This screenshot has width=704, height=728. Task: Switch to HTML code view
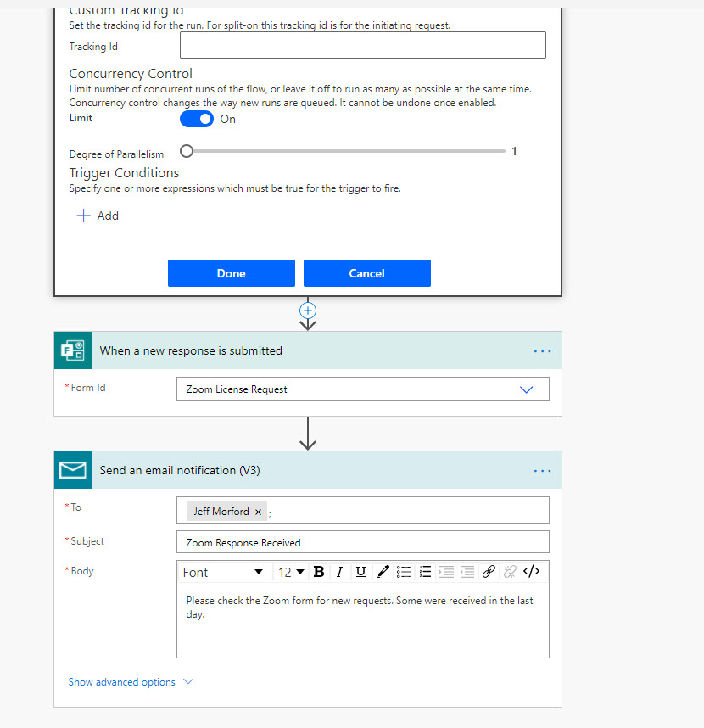(x=532, y=572)
